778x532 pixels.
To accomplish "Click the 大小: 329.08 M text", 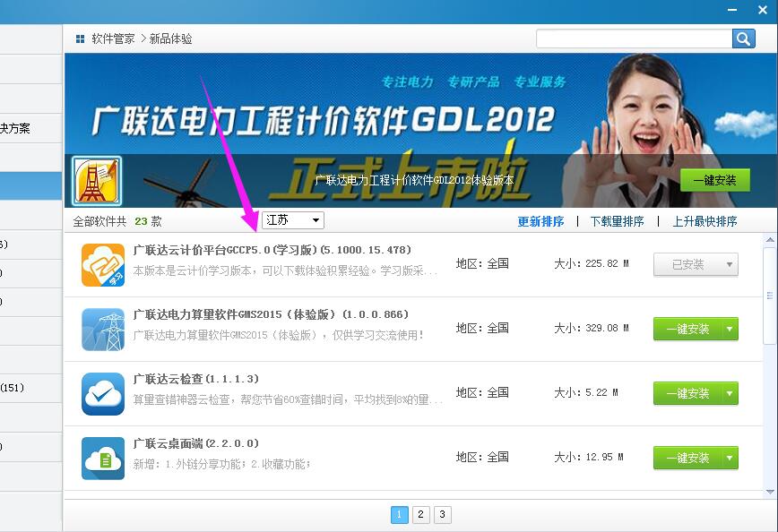I will (592, 328).
